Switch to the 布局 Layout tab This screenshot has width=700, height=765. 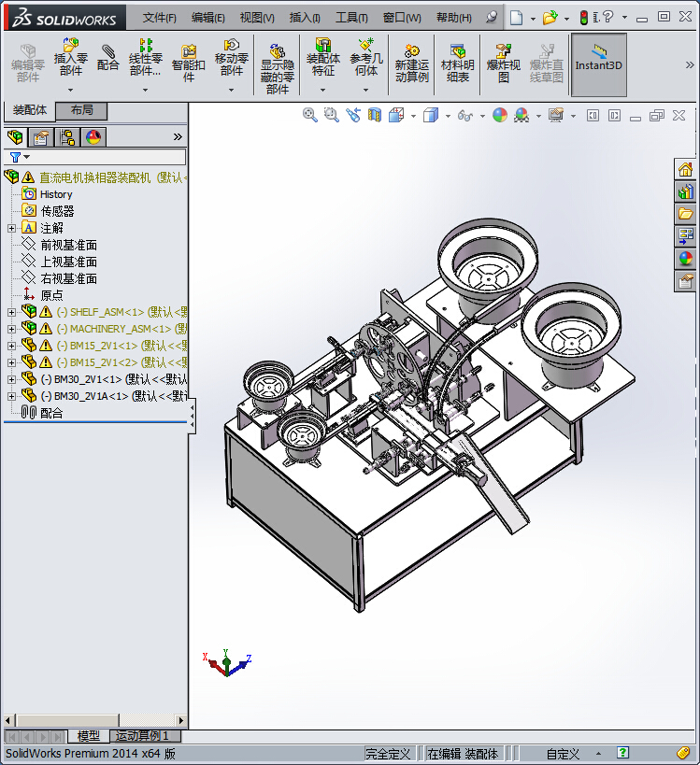coord(81,110)
